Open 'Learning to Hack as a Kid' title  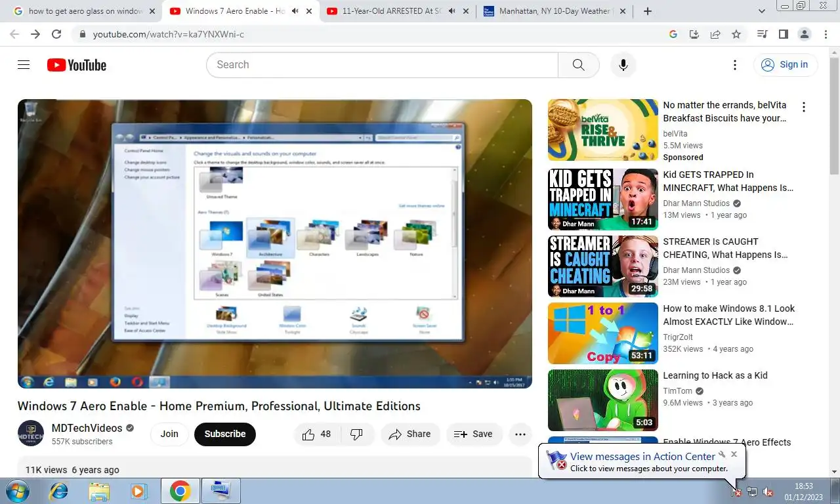[x=715, y=375]
